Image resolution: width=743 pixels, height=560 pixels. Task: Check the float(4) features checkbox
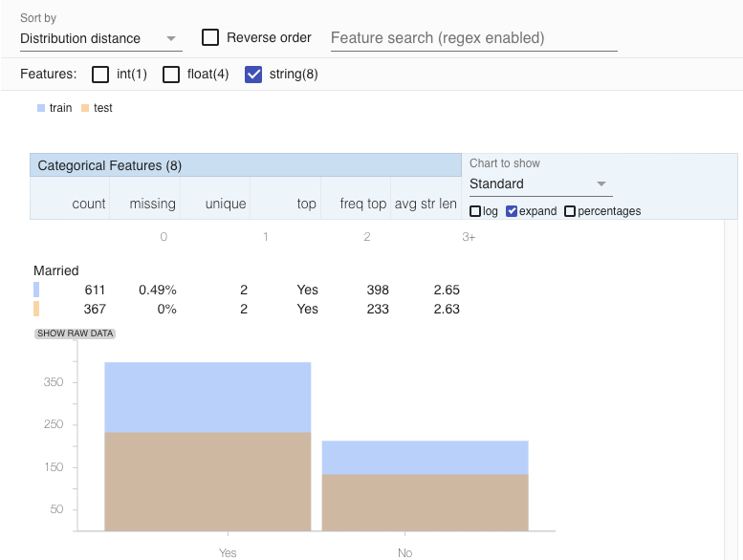coord(171,75)
